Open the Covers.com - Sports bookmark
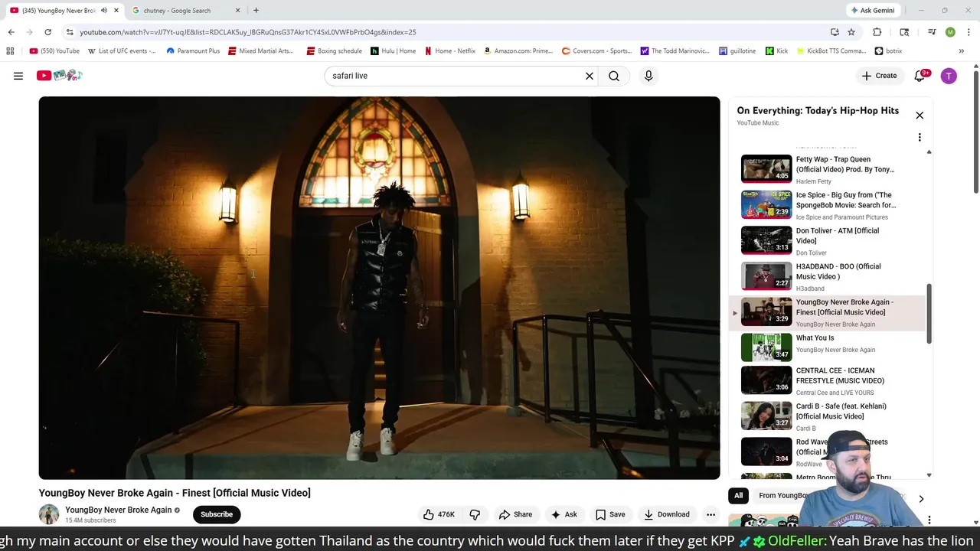Screen dimensions: 980x551 (x=596, y=51)
